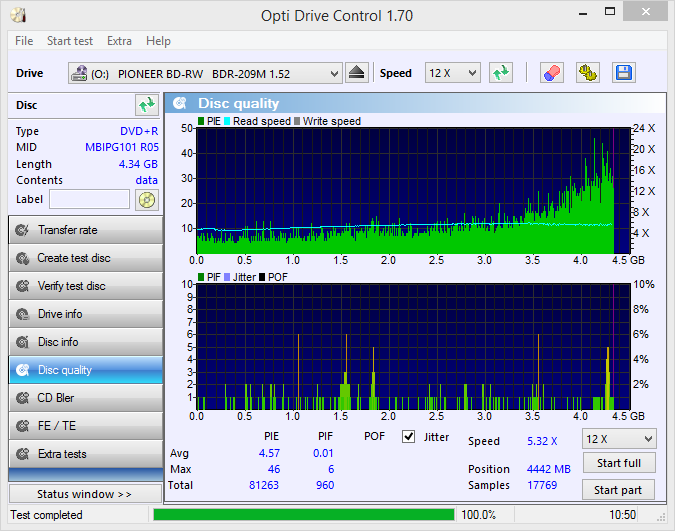Click the PIF legend color swatch
The width and height of the screenshot is (675, 531).
[201, 277]
